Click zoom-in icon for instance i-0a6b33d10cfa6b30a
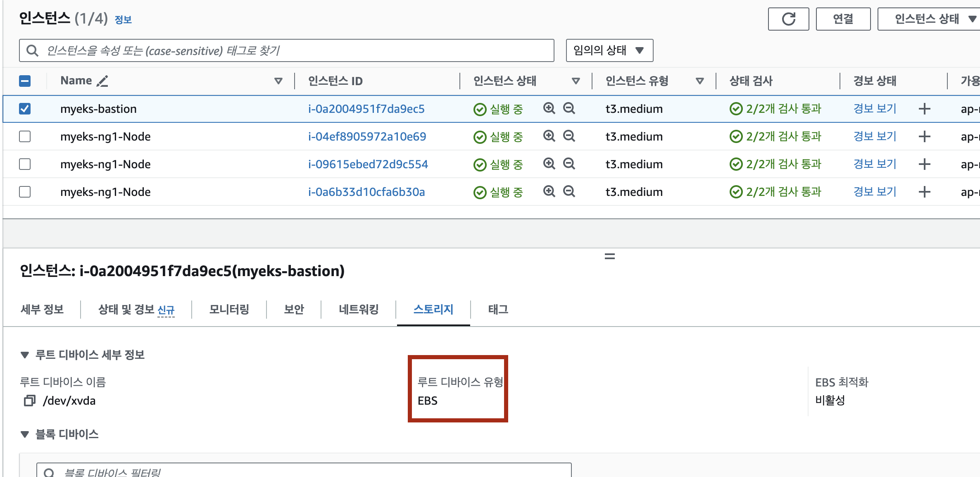 (549, 191)
